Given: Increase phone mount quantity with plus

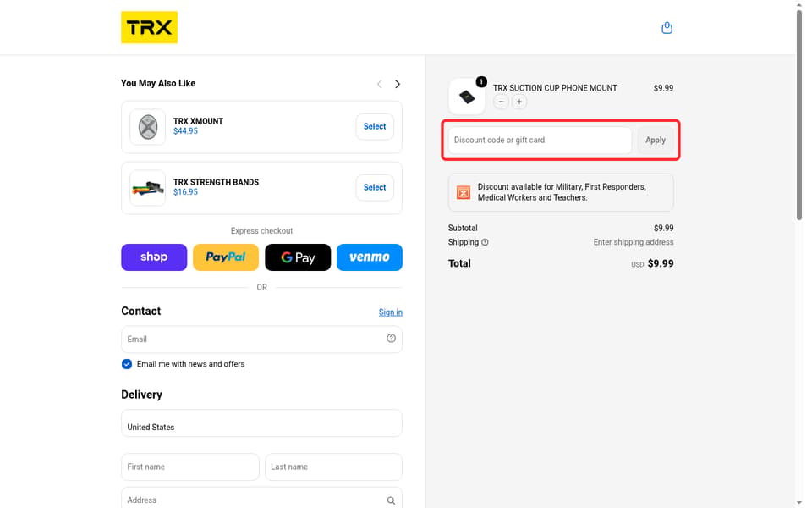Looking at the screenshot, I should pyautogui.click(x=518, y=102).
